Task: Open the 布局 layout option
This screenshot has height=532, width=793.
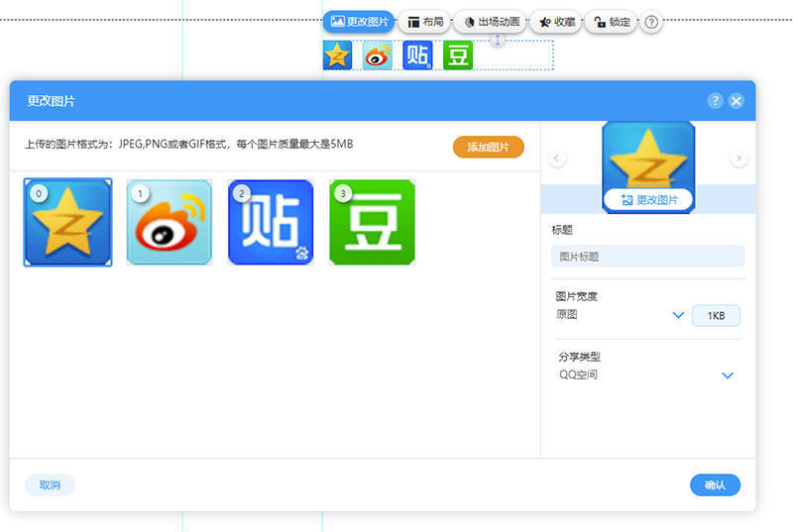Action: pos(425,22)
